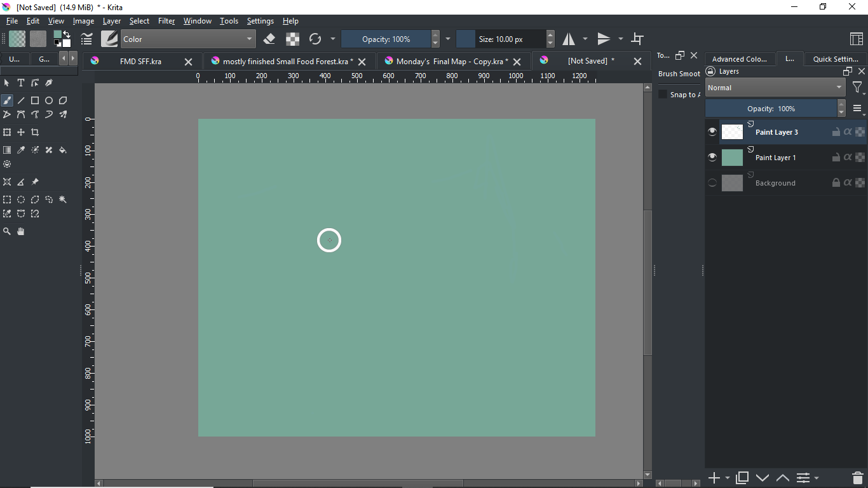868x488 pixels.
Task: Select the Crop tool in the toolbox
Action: pyautogui.click(x=35, y=132)
